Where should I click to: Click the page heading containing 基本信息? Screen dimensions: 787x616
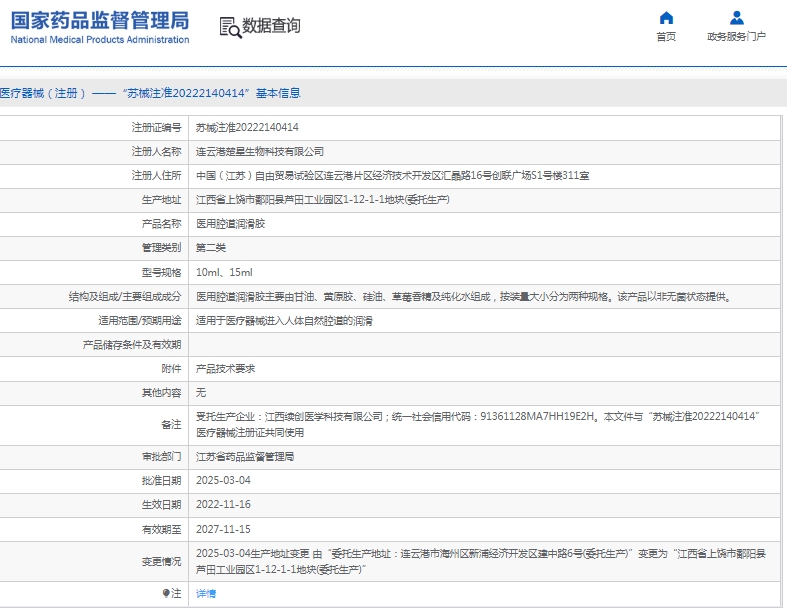point(150,93)
